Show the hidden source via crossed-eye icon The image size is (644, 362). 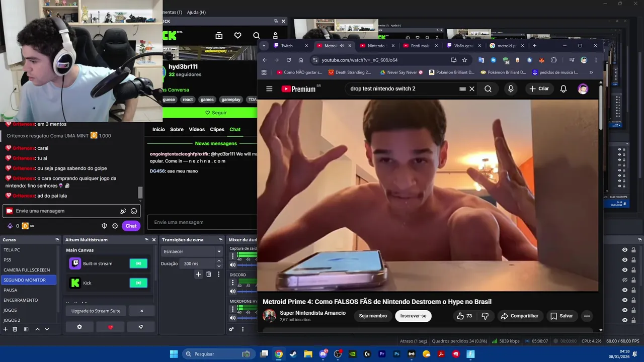625,280
